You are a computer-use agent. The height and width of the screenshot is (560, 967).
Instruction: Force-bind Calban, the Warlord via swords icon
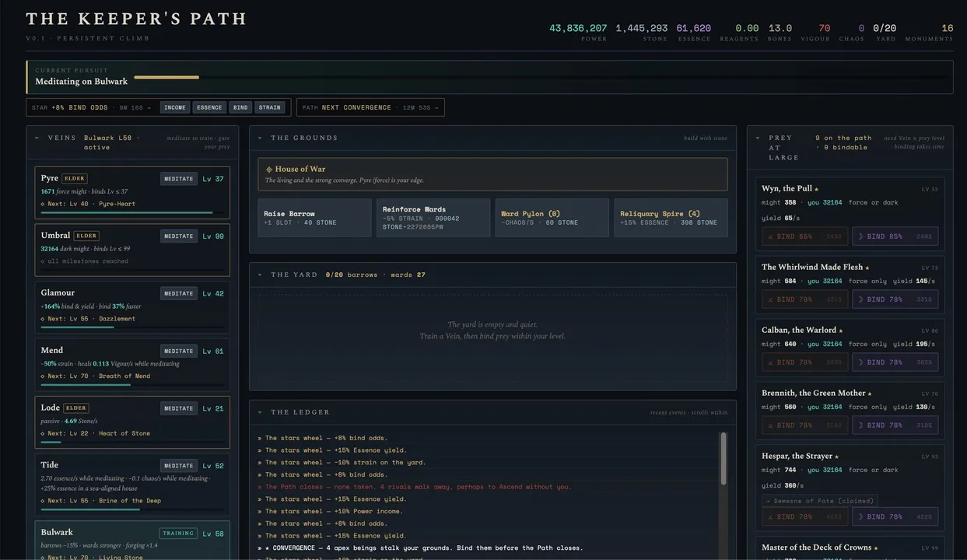tap(804, 362)
